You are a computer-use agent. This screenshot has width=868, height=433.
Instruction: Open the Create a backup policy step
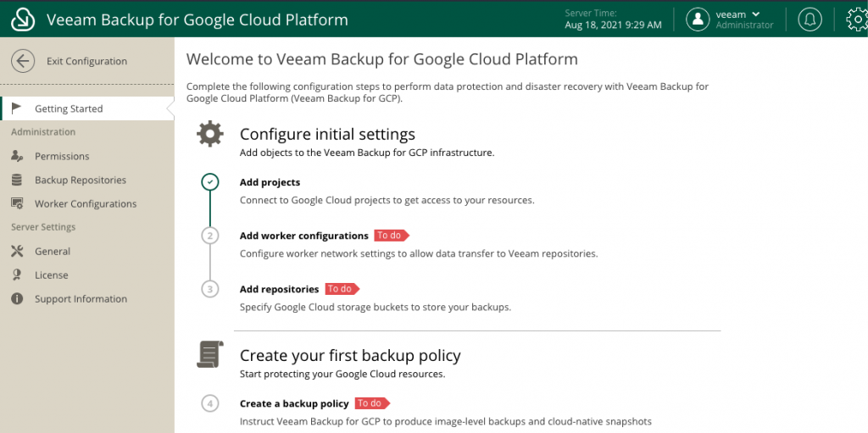pos(294,403)
